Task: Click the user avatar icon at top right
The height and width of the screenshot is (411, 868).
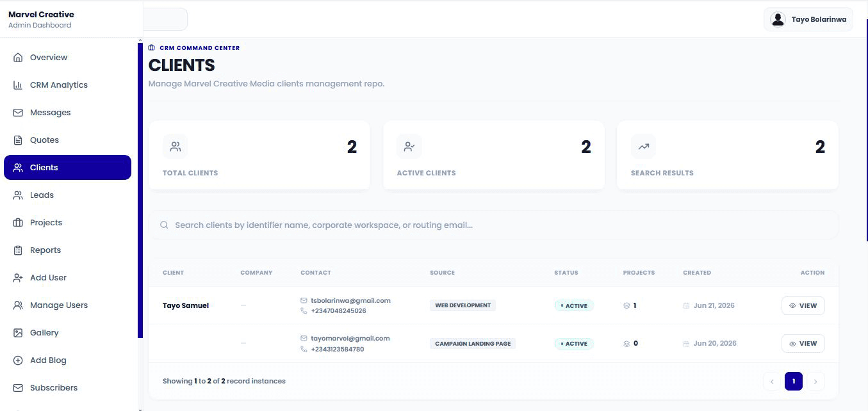Action: (778, 19)
